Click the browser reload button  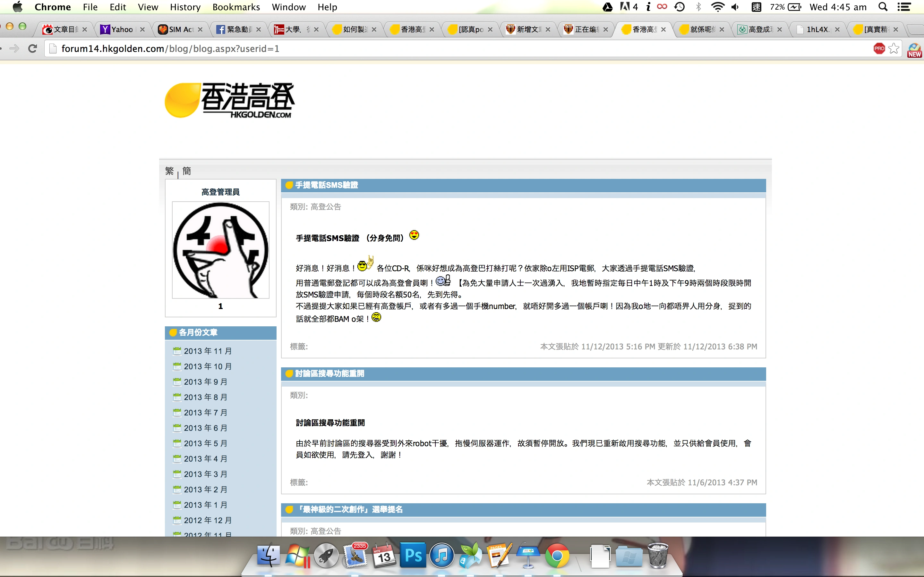tap(33, 48)
